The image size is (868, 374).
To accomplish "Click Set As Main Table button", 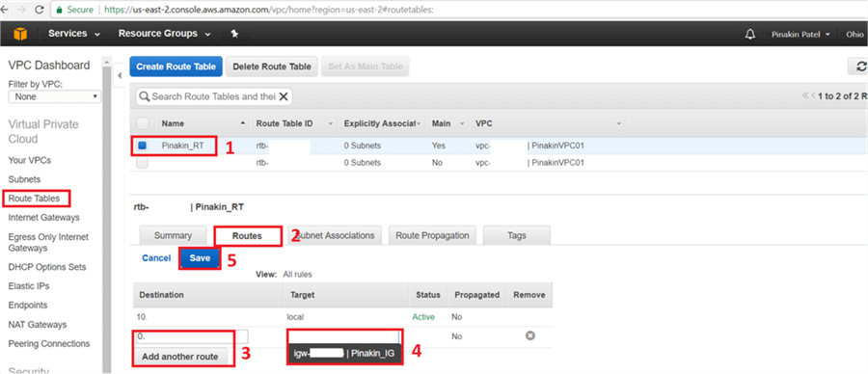I will [x=366, y=67].
